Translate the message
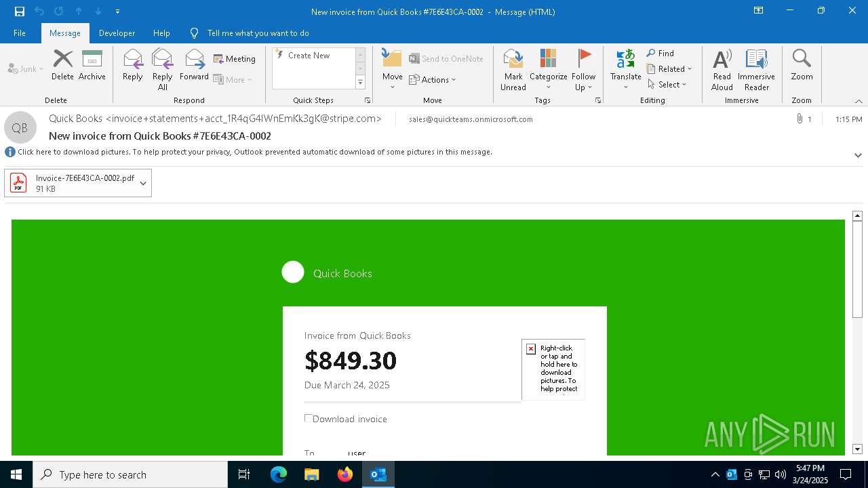The width and height of the screenshot is (868, 488). click(625, 69)
